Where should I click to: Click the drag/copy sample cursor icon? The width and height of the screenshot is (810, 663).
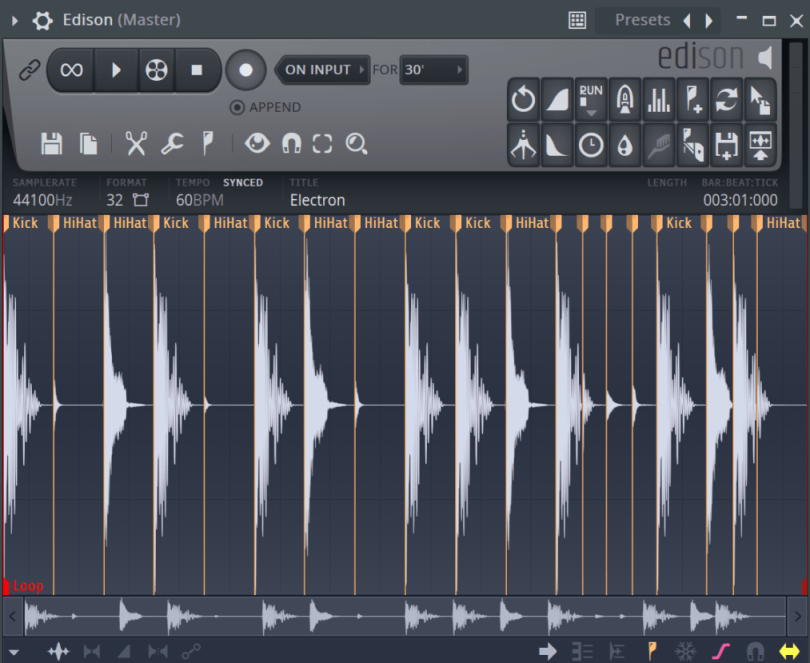(x=760, y=99)
